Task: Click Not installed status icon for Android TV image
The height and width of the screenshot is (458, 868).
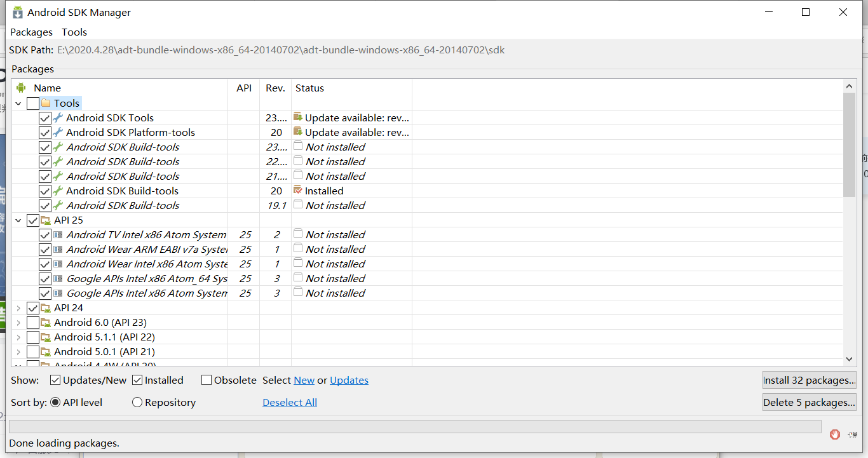Action: (x=297, y=234)
